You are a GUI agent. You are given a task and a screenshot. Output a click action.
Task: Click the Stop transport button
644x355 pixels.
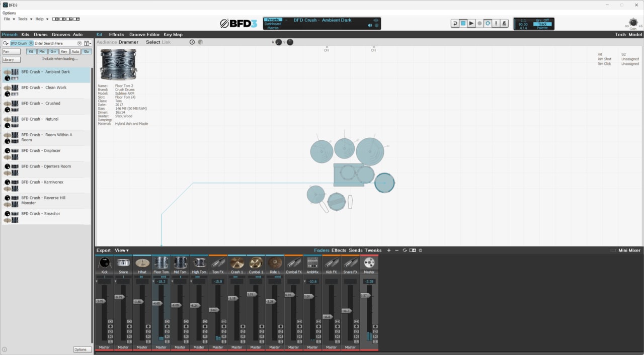point(463,23)
